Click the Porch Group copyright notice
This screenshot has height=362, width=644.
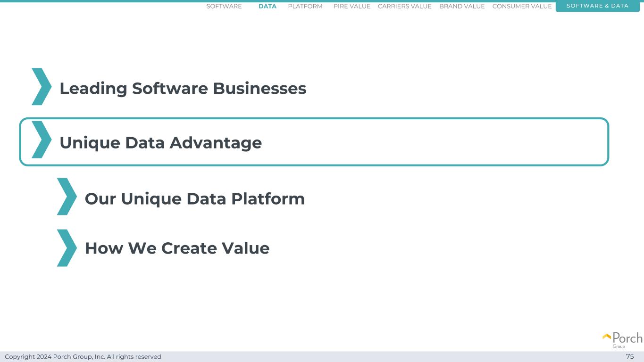click(83, 357)
